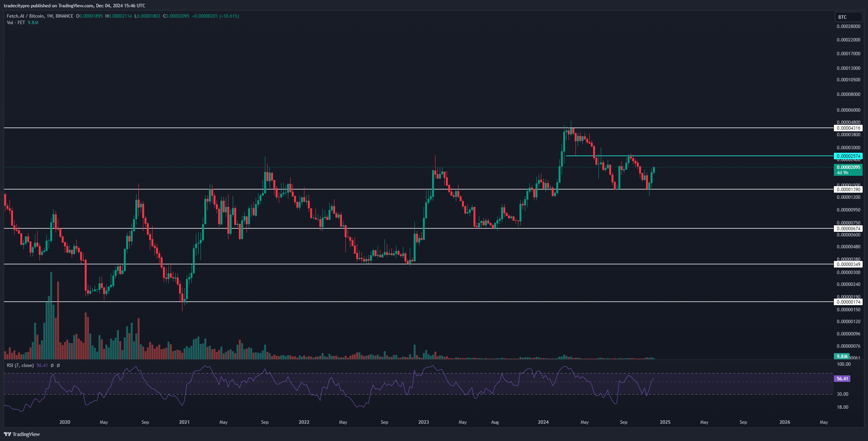This screenshot has height=441, width=868.
Task: Click the 0.00001390 price line label
Action: pyautogui.click(x=848, y=189)
